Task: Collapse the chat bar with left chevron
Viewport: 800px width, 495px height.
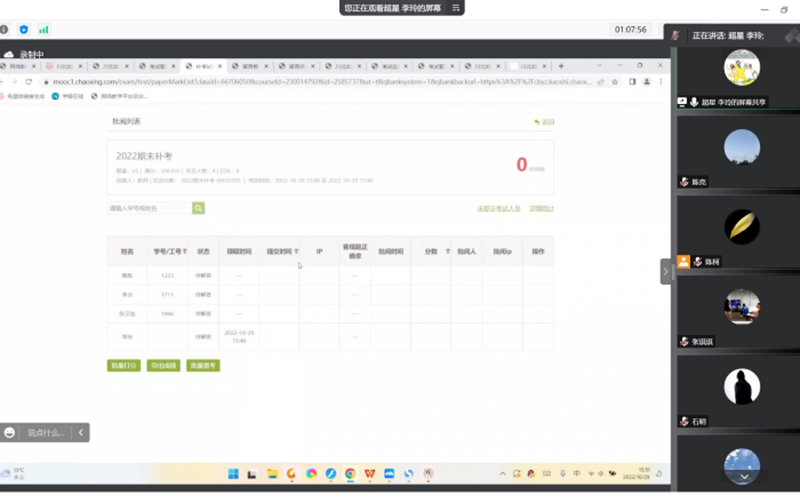Action: (x=81, y=433)
